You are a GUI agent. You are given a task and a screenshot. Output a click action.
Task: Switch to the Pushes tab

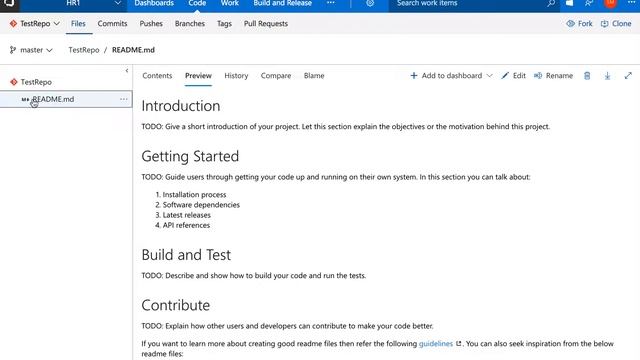click(x=151, y=24)
